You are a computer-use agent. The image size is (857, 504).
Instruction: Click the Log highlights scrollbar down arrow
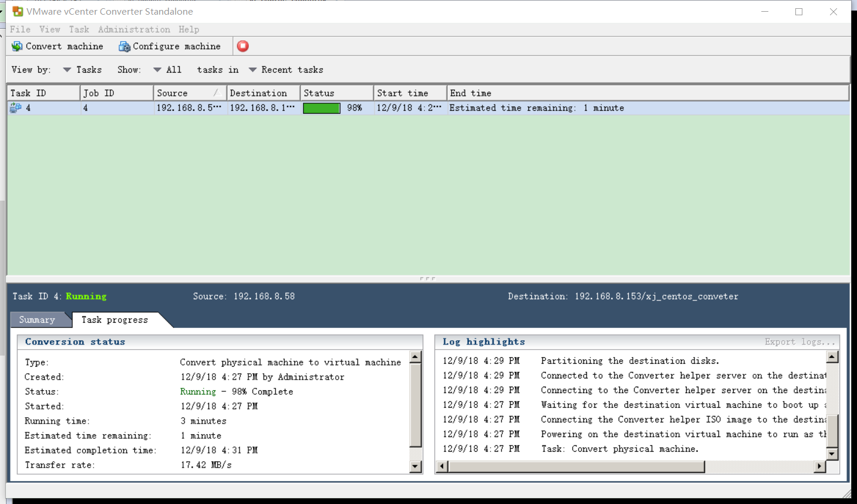tap(832, 453)
